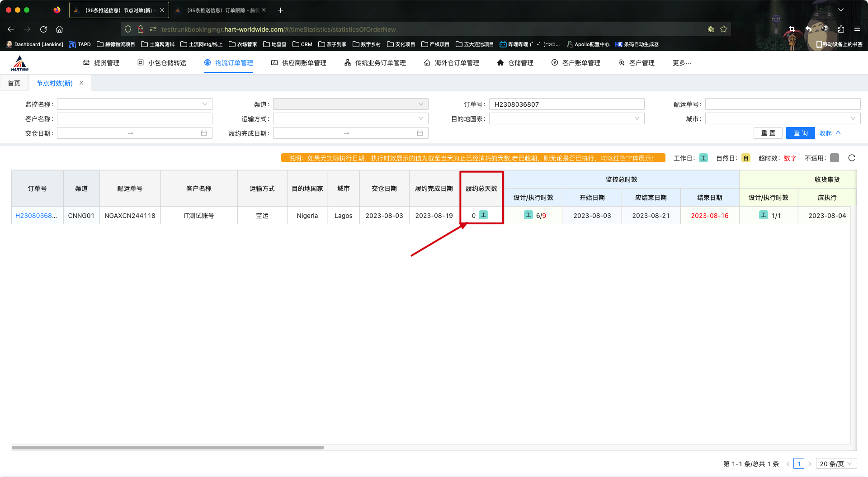Open calendar icon in 交仓日期 field
Viewport: 868px width, 477px height.
[x=204, y=133]
